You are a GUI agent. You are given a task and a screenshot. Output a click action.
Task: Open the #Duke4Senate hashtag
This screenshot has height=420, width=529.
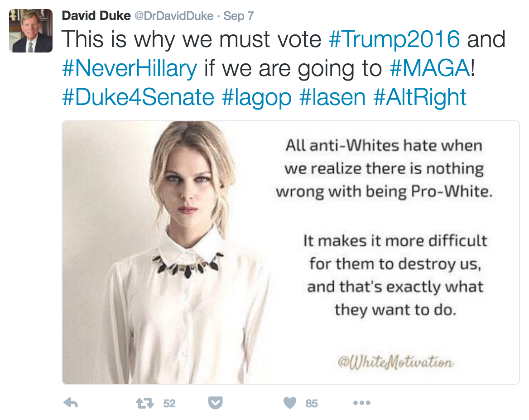[x=138, y=97]
